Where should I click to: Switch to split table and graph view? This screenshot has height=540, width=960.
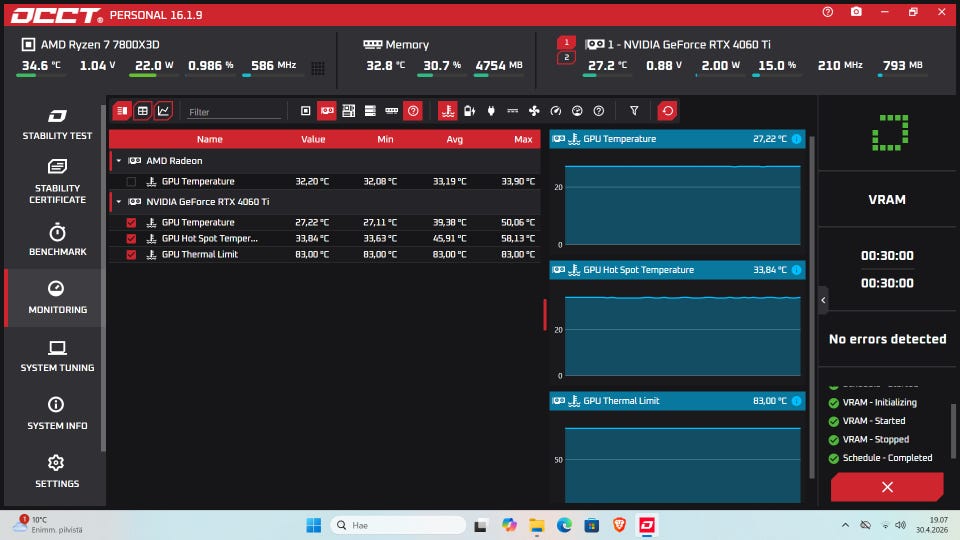pyautogui.click(x=122, y=111)
